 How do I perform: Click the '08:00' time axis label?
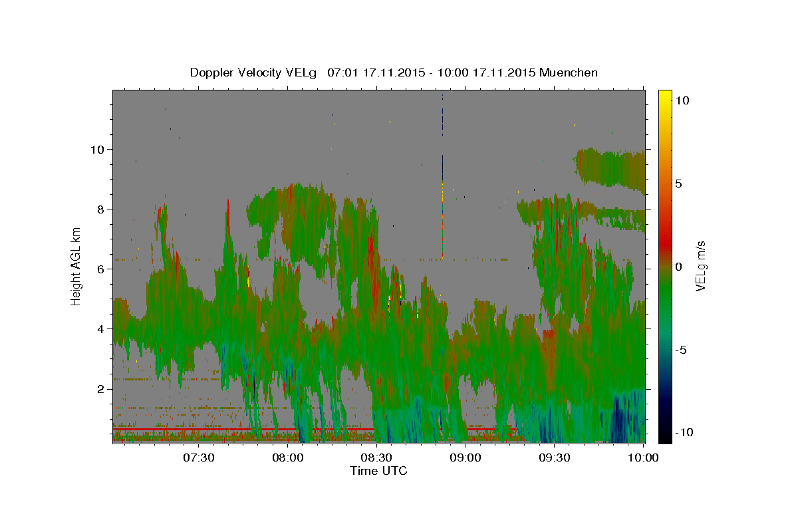tap(288, 458)
